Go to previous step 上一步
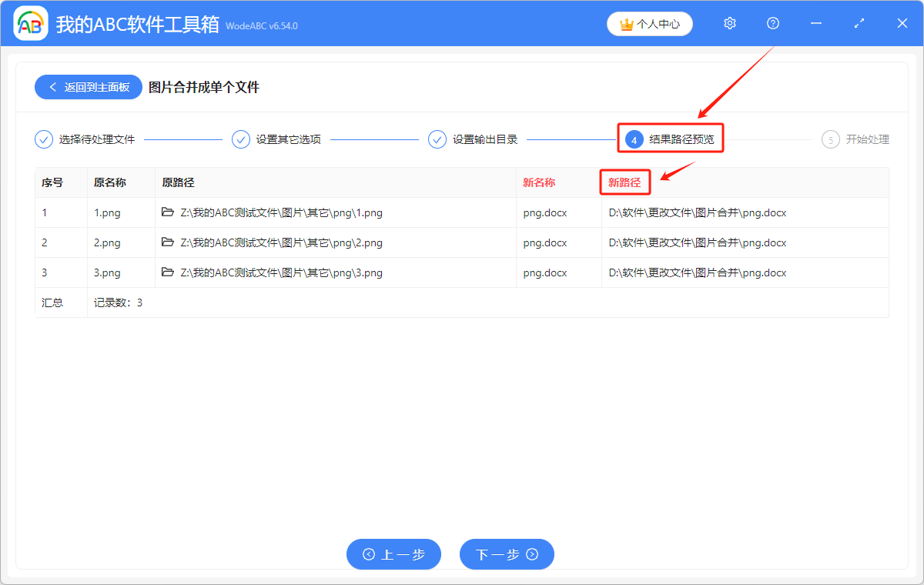This screenshot has width=924, height=585. click(x=393, y=554)
